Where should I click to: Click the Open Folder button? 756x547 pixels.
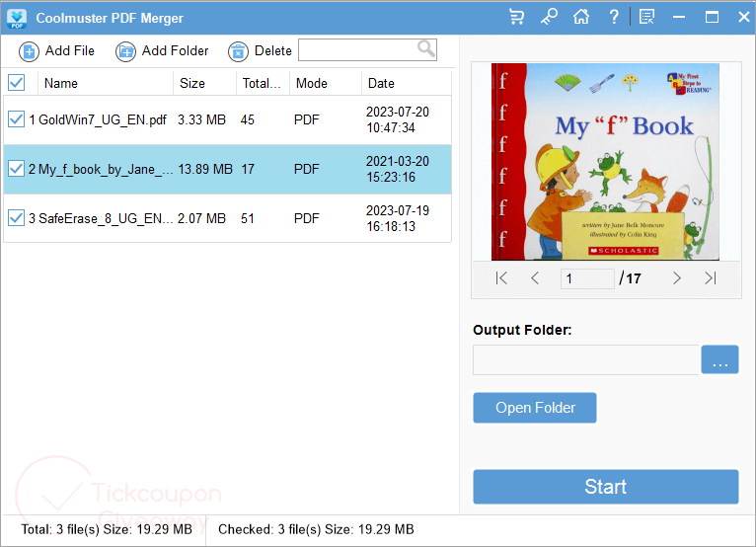click(535, 408)
